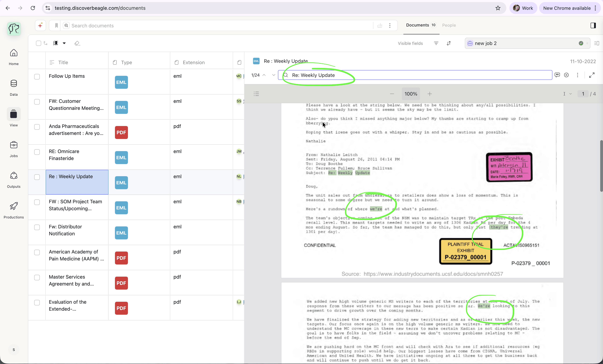603x364 pixels.
Task: Expand document viewer to fullscreen
Action: 592,75
